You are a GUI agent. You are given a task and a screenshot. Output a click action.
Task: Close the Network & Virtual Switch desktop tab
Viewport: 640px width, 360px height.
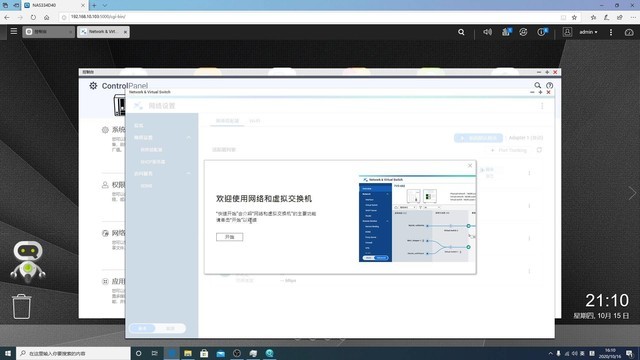pos(125,32)
